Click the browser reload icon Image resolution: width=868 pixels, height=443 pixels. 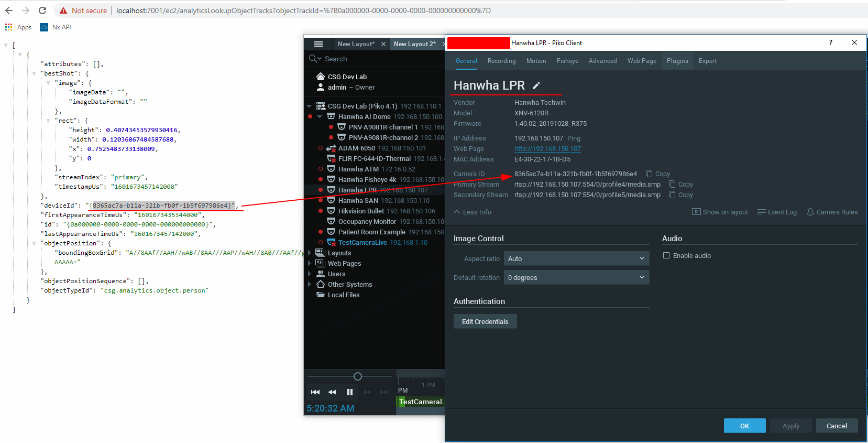pyautogui.click(x=42, y=10)
